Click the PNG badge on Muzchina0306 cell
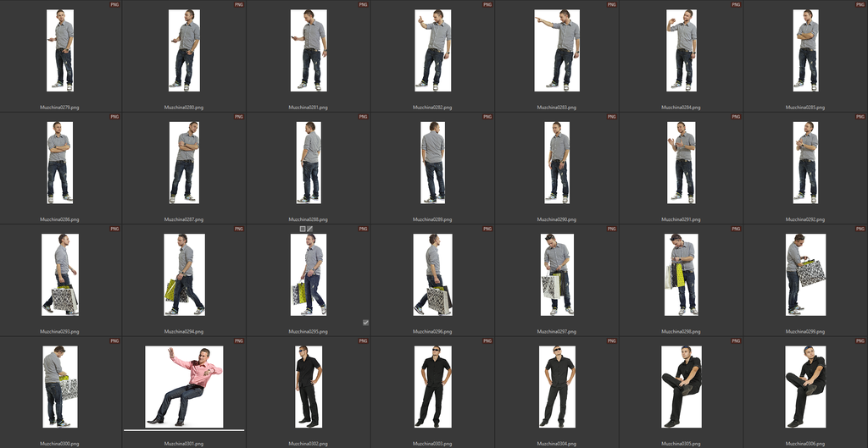The height and width of the screenshot is (448, 868). 860,340
